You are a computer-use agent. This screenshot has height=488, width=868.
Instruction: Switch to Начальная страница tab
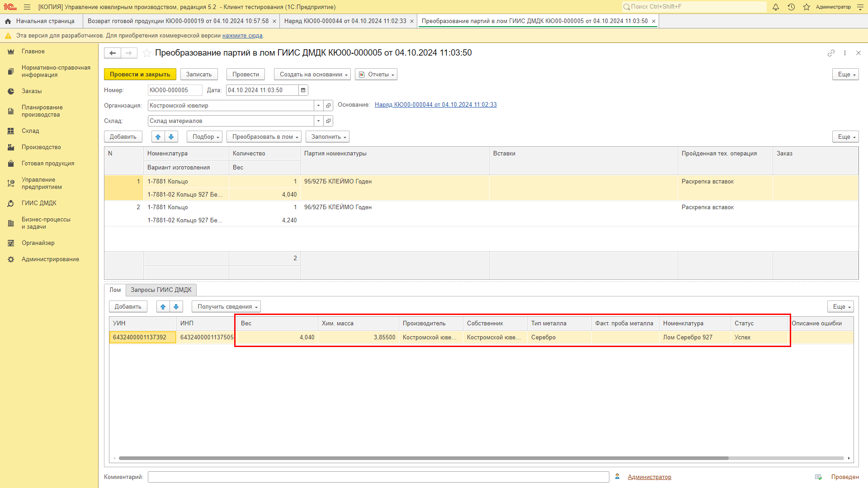(x=41, y=21)
